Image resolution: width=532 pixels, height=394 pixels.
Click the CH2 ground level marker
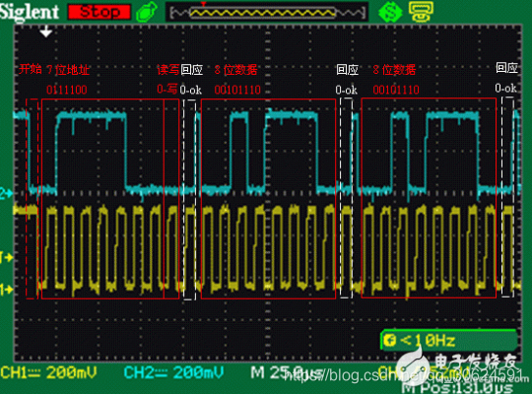[x=7, y=193]
